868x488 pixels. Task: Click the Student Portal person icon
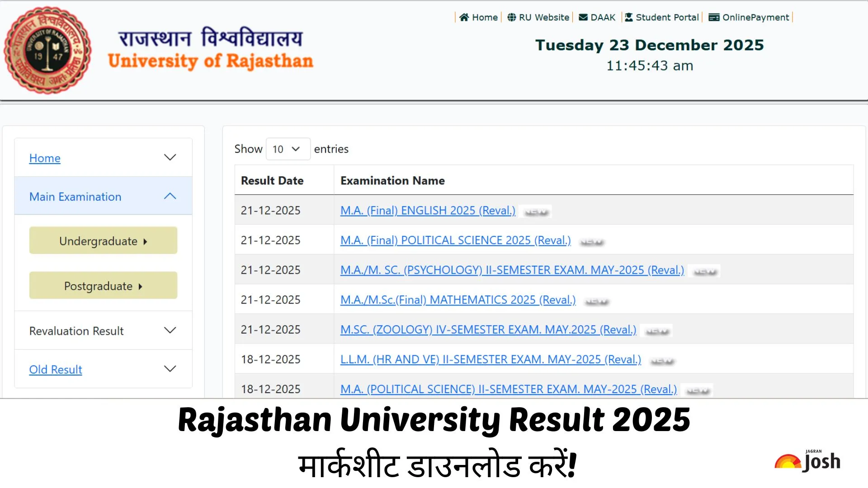[628, 17]
